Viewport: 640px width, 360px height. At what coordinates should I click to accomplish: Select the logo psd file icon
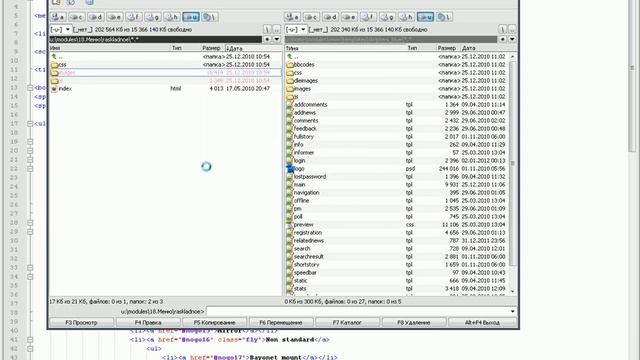click(290, 169)
